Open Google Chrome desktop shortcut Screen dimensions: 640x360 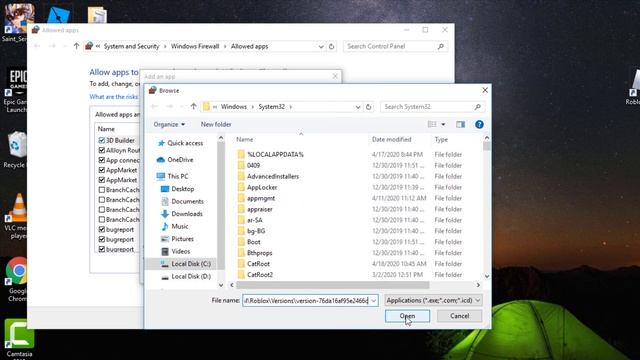17,279
